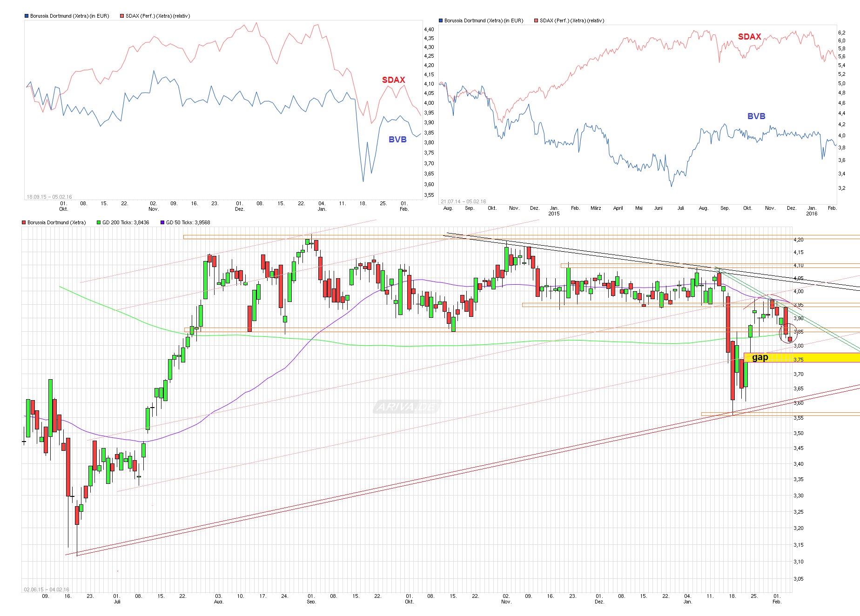Click red SDAX legend swatch, top-left chart
This screenshot has height=616, width=860.
click(122, 16)
